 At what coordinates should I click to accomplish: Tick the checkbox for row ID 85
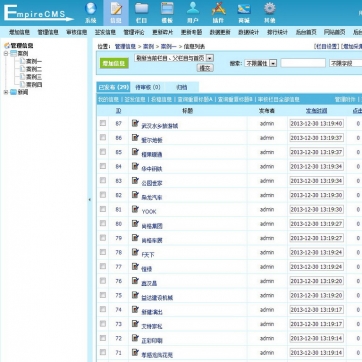[x=103, y=152]
